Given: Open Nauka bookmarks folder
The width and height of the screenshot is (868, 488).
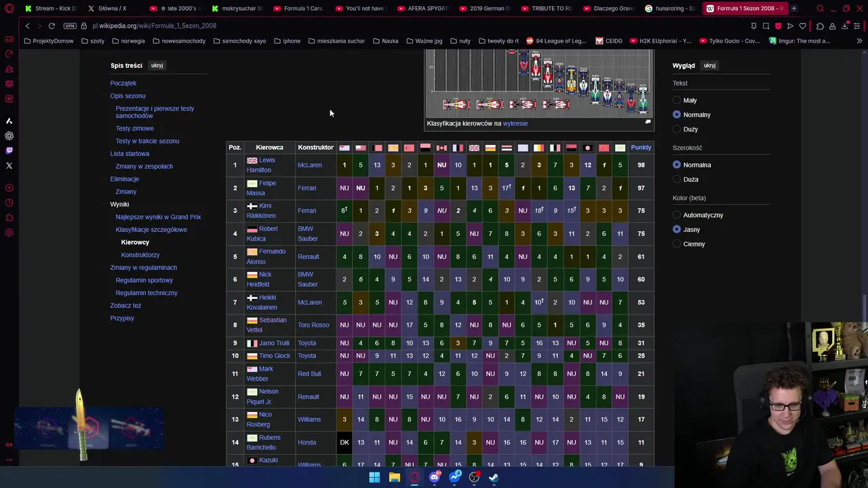Looking at the screenshot, I should [385, 41].
